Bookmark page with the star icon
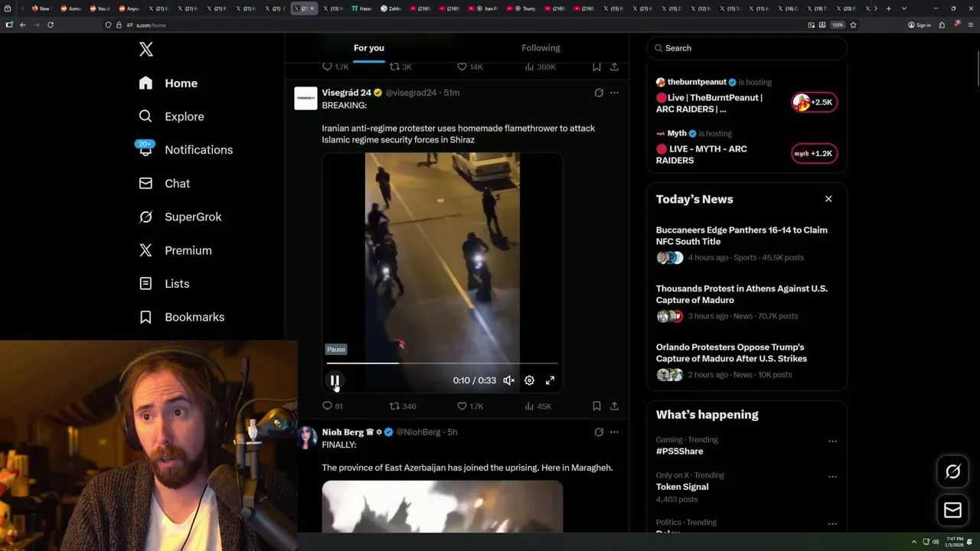Viewport: 980px width, 551px height. 853,24
